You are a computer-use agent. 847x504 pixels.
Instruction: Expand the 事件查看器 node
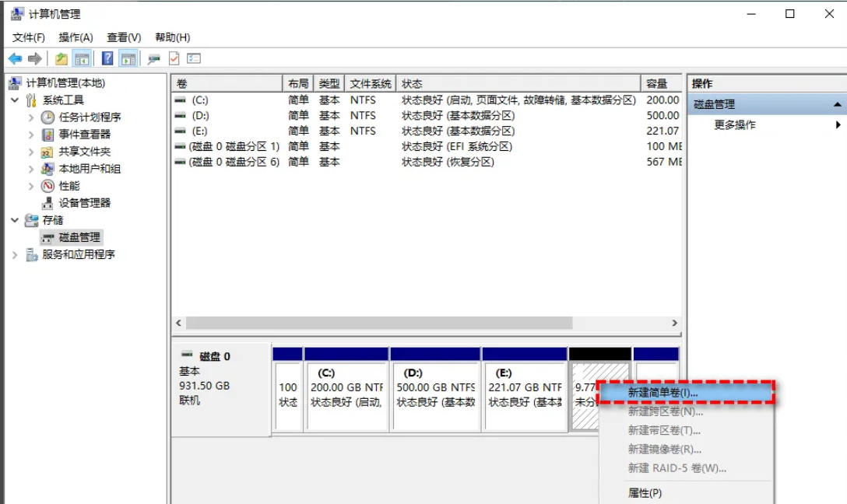[x=31, y=135]
